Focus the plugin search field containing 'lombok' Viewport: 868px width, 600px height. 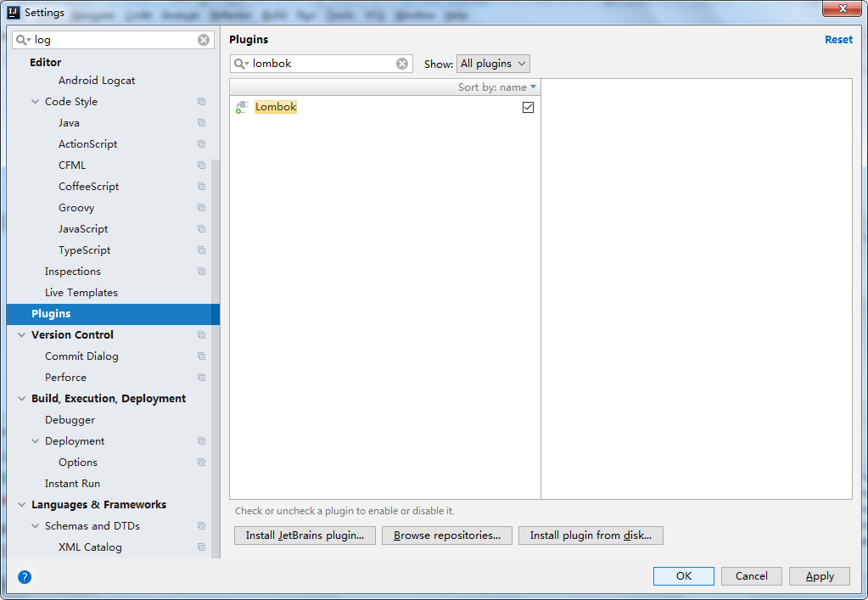tap(322, 64)
